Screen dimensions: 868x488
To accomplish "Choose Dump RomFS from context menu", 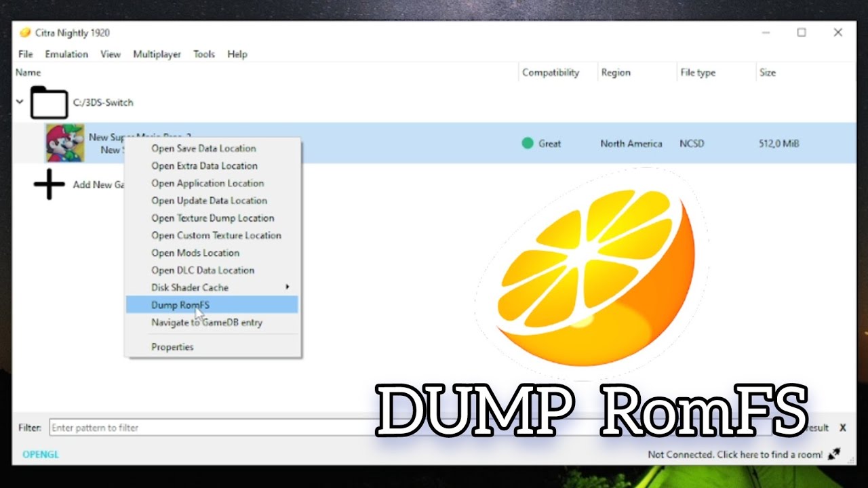I will 212,305.
